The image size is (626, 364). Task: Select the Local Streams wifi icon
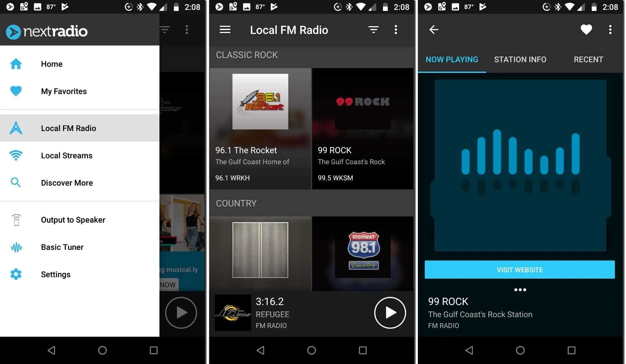pyautogui.click(x=16, y=155)
